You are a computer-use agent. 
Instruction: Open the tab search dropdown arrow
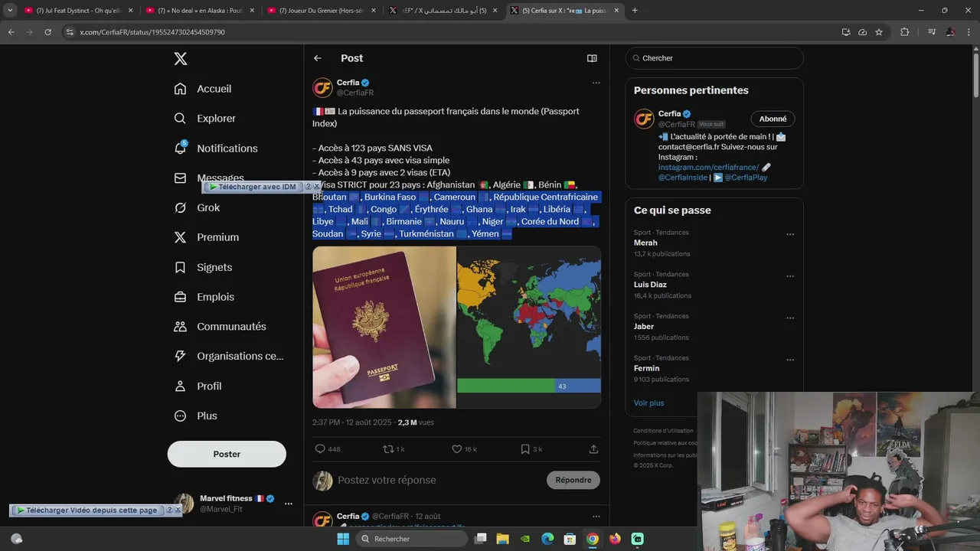click(10, 11)
